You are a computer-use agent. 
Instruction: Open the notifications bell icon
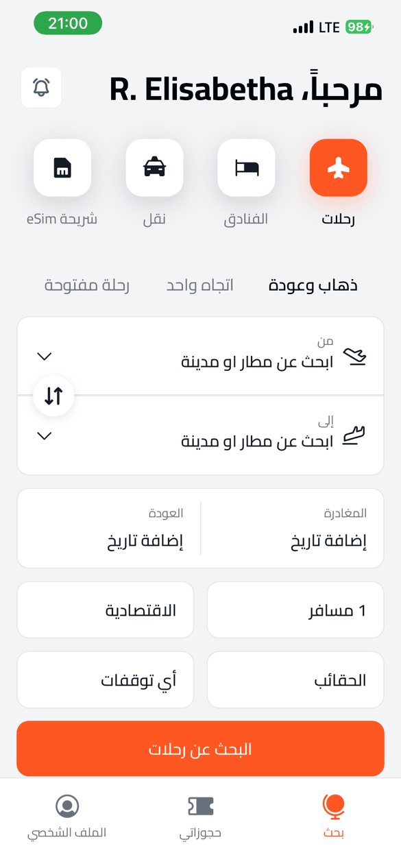41,87
